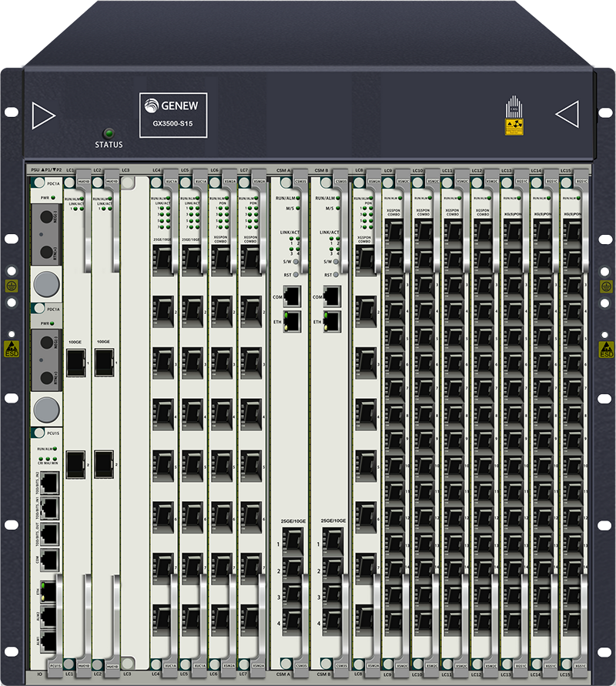Viewport: 616px width, 686px height.
Task: Open the LC3 empty slot filler panel
Action: pyautogui.click(x=136, y=423)
